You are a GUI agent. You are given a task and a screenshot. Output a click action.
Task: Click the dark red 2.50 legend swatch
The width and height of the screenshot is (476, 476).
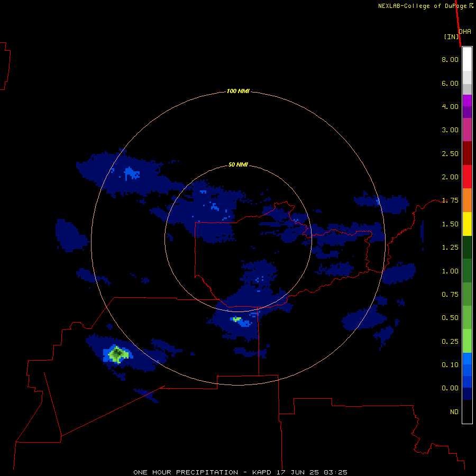click(467, 153)
